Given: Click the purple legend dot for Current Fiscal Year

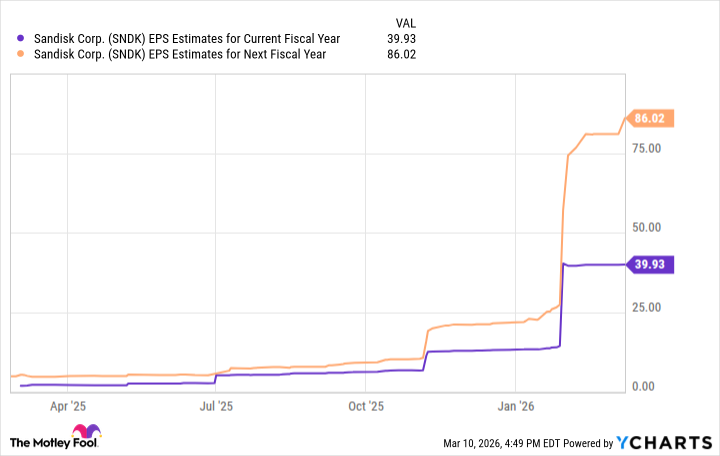Looking at the screenshot, I should [13, 39].
